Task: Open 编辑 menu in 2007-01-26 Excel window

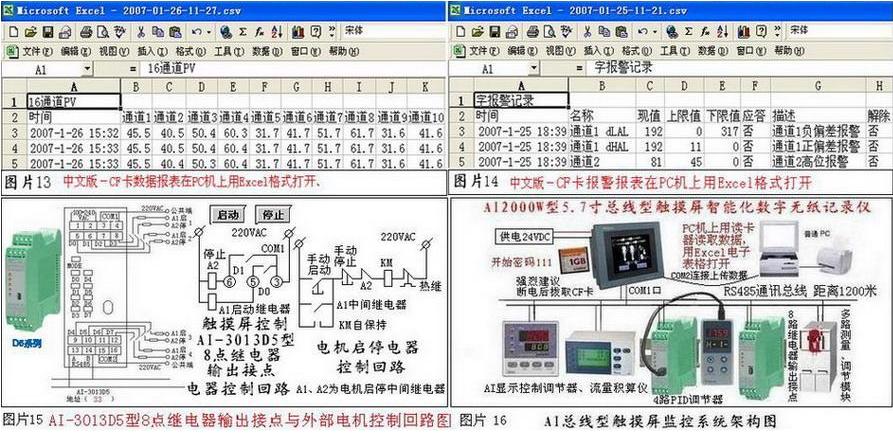Action: [76, 52]
